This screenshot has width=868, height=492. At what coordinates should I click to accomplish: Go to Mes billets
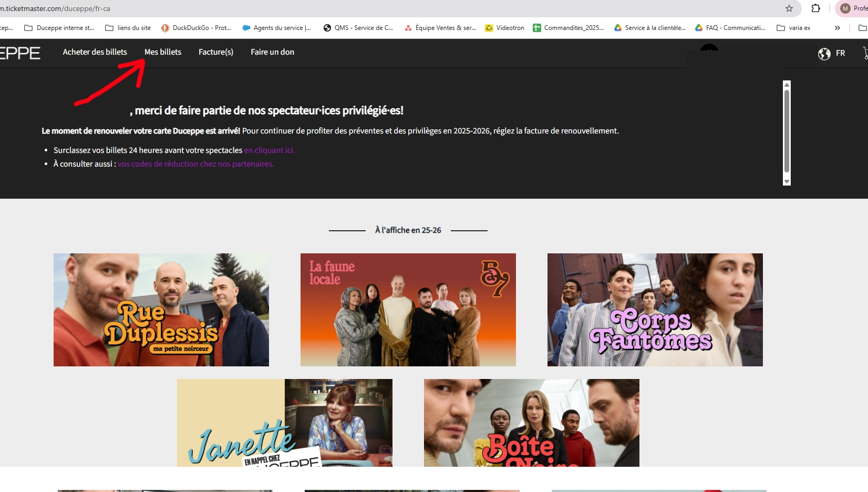pyautogui.click(x=163, y=52)
